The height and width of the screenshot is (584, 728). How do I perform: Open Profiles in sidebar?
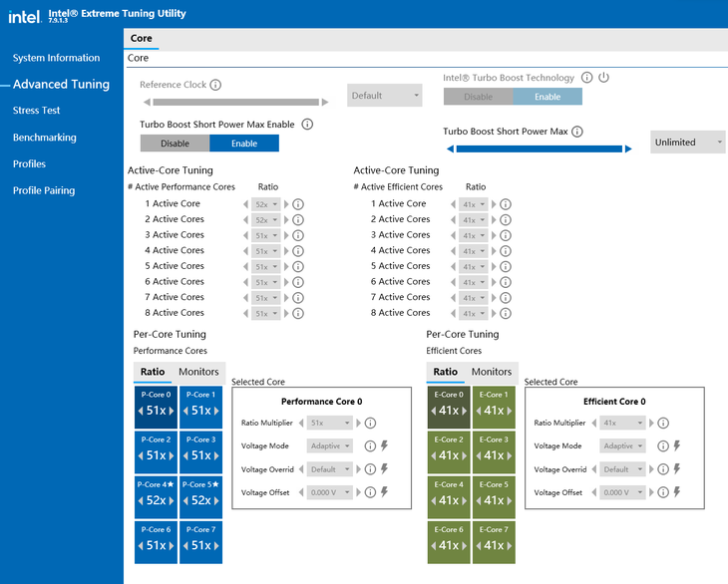coord(29,163)
